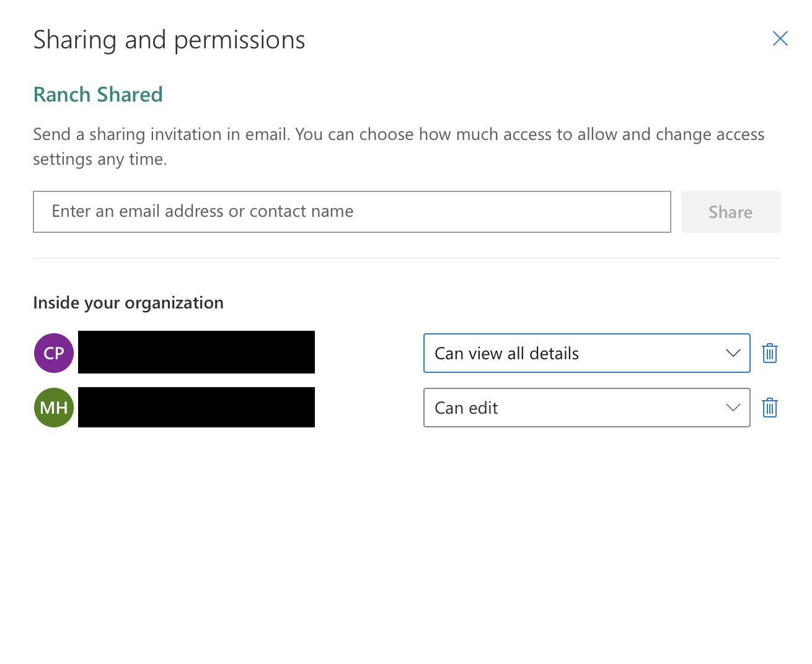Click the 'Inside your organization' heading

(128, 303)
